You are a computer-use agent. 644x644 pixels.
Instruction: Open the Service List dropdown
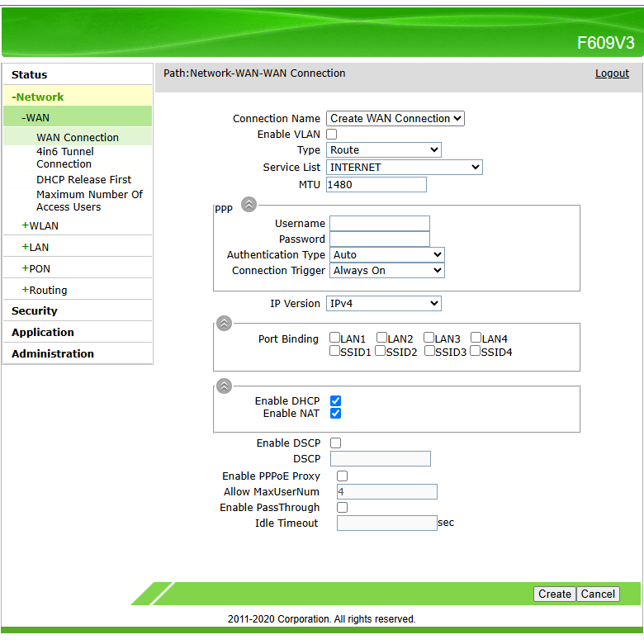(x=405, y=168)
